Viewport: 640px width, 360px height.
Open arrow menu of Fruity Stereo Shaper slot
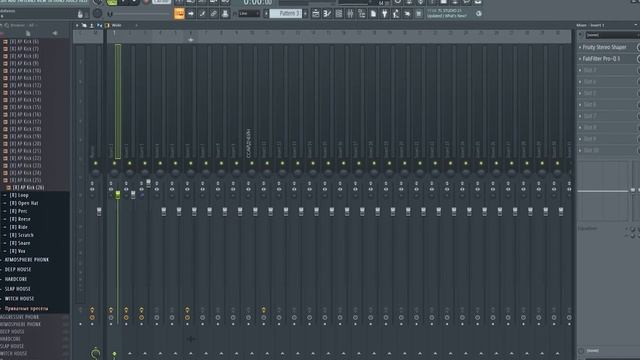580,47
